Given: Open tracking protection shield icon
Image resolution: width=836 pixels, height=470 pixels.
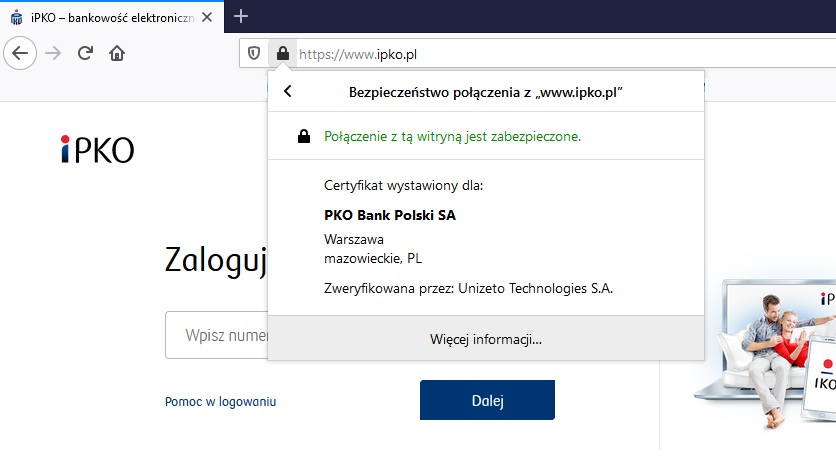Looking at the screenshot, I should [x=254, y=53].
